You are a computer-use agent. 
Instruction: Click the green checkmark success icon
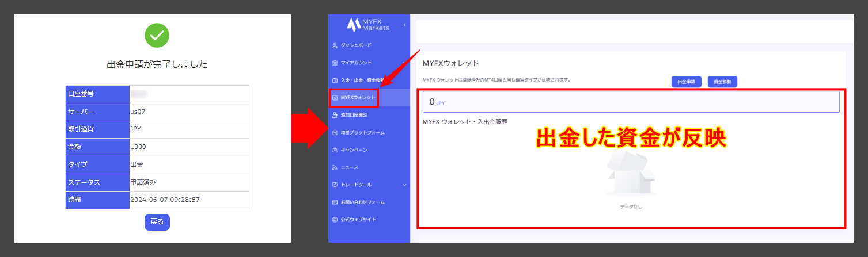[157, 35]
